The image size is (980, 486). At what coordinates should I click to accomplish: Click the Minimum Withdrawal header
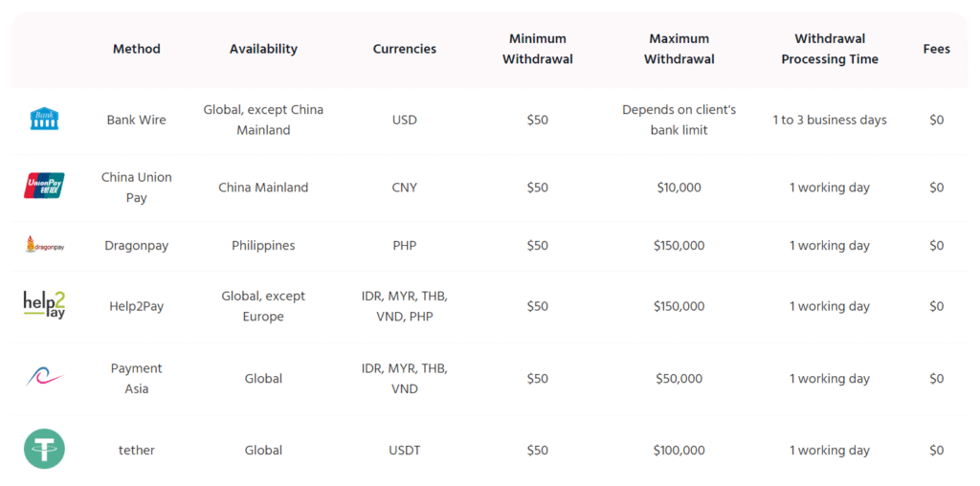pyautogui.click(x=538, y=49)
